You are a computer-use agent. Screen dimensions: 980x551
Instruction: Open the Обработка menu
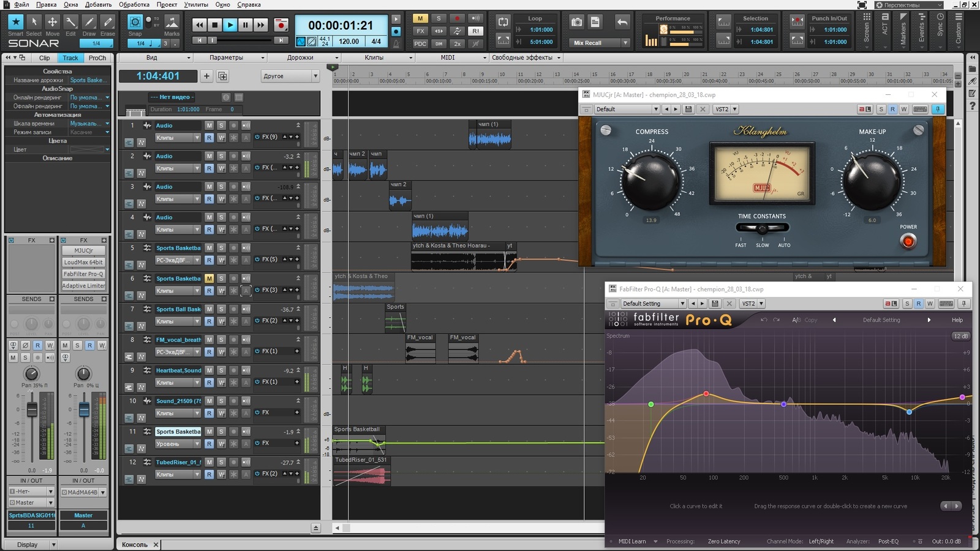(x=134, y=4)
